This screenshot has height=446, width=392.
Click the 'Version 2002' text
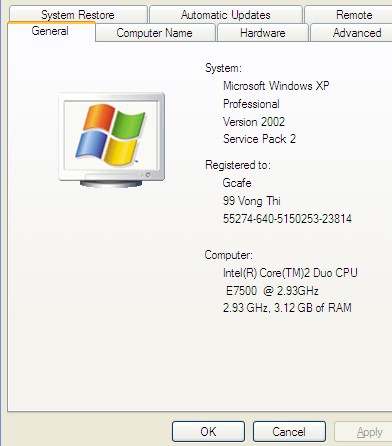coord(254,122)
